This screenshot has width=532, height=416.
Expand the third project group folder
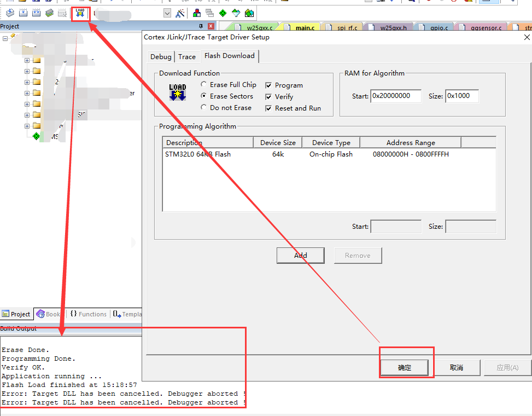tap(27, 82)
